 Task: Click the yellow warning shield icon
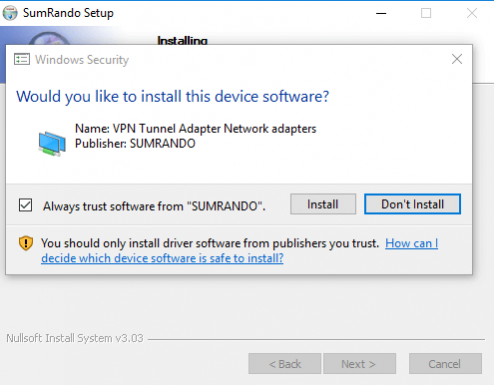(26, 243)
